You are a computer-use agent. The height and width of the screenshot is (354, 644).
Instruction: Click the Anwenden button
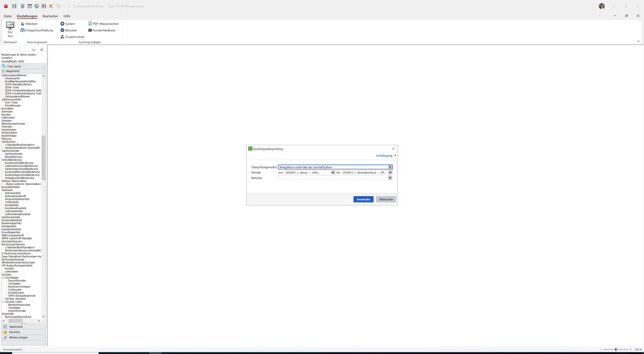pyautogui.click(x=363, y=200)
